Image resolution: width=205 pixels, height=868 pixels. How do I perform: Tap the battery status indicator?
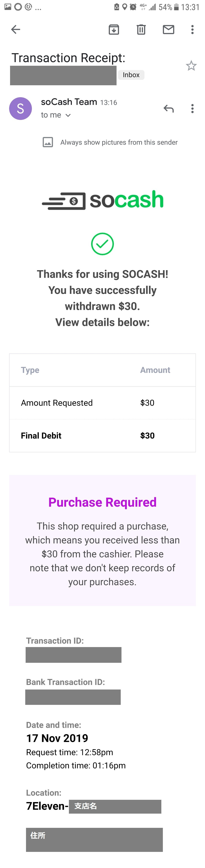[x=176, y=7]
